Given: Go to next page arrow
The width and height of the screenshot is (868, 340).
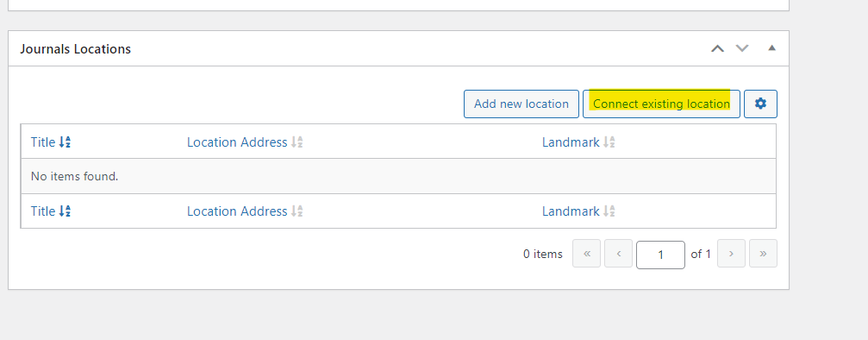Looking at the screenshot, I should tap(731, 254).
